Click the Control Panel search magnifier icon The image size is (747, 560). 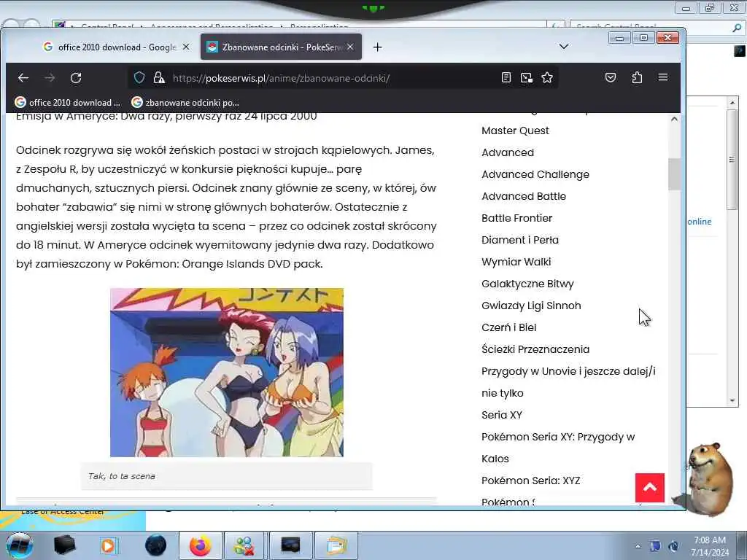[737, 28]
